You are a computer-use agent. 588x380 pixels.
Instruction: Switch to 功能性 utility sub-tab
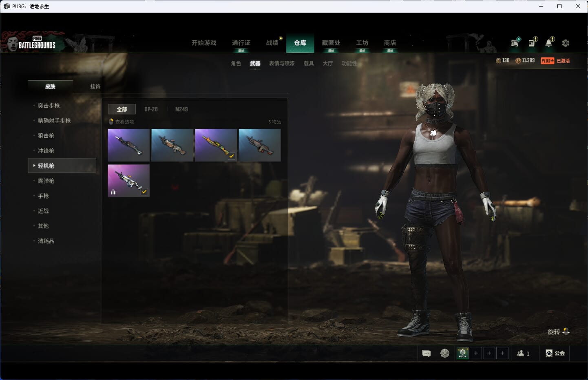(x=349, y=64)
